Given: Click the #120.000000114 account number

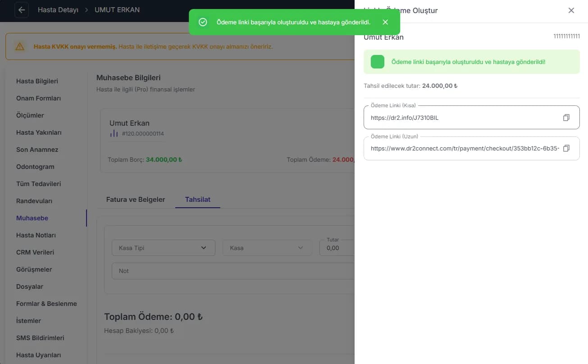Looking at the screenshot, I should 143,134.
